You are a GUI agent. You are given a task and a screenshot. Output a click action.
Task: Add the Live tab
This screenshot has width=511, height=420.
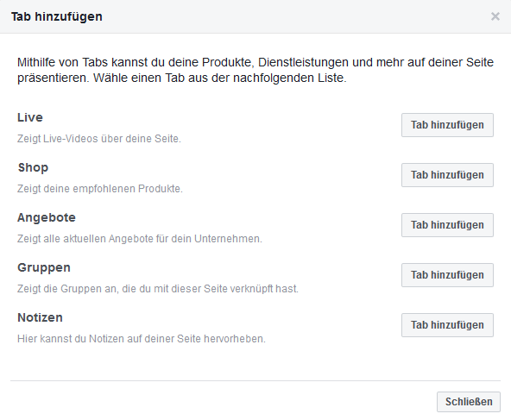pos(447,125)
